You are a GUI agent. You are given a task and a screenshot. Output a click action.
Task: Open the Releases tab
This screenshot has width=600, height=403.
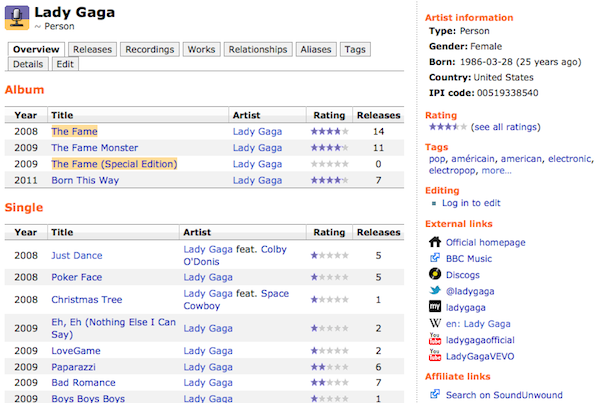click(x=93, y=49)
